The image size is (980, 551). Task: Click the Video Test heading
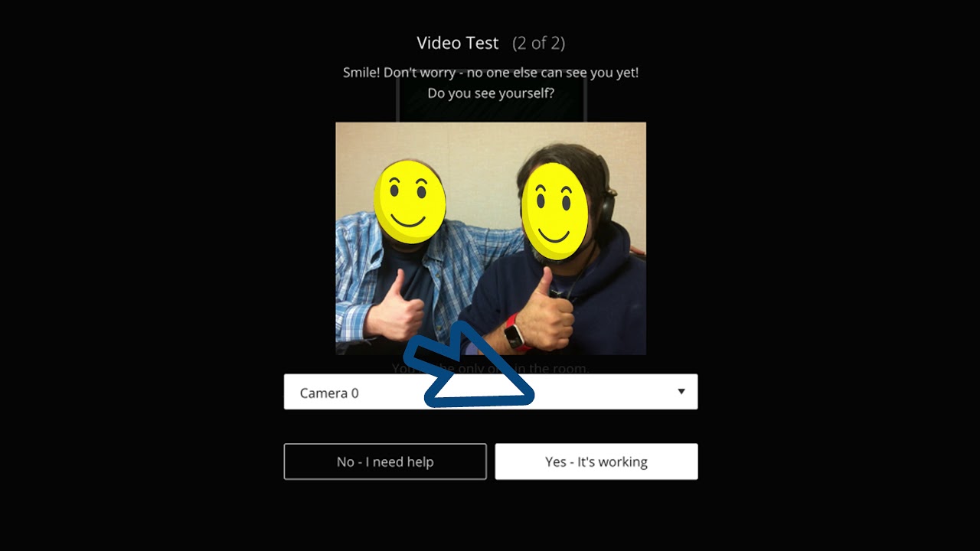458,43
